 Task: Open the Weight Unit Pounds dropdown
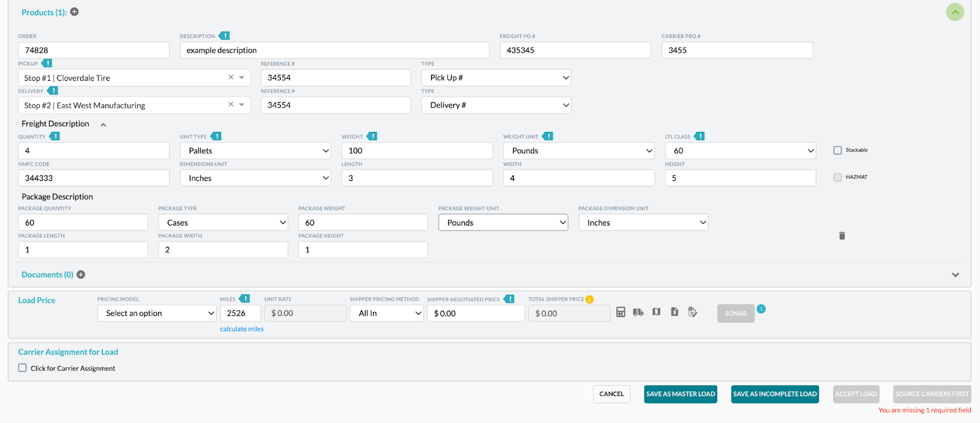pyautogui.click(x=579, y=151)
